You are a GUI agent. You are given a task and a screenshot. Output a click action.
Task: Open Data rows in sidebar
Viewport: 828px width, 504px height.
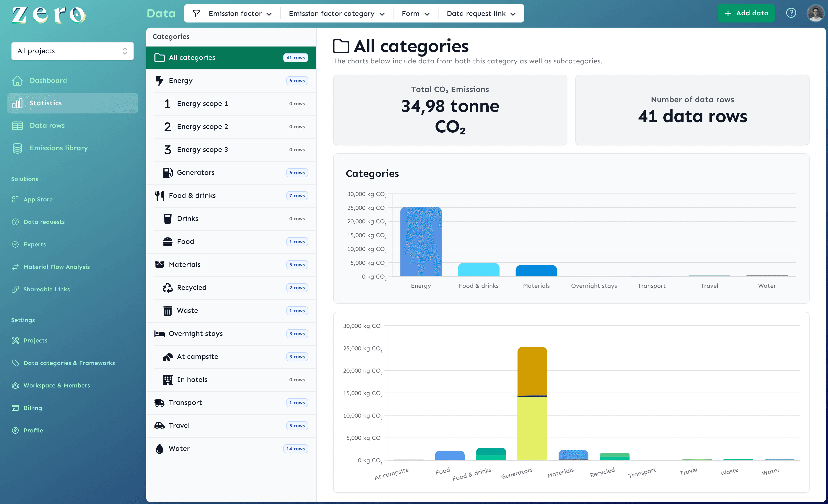[x=47, y=125]
